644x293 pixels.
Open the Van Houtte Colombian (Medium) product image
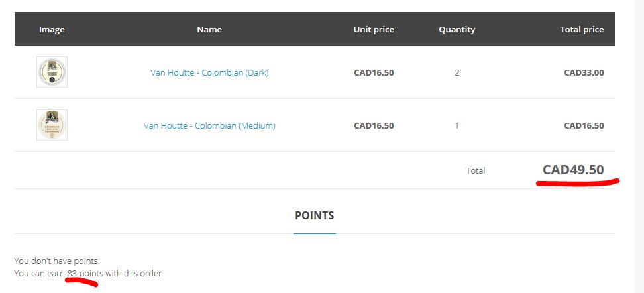point(52,125)
